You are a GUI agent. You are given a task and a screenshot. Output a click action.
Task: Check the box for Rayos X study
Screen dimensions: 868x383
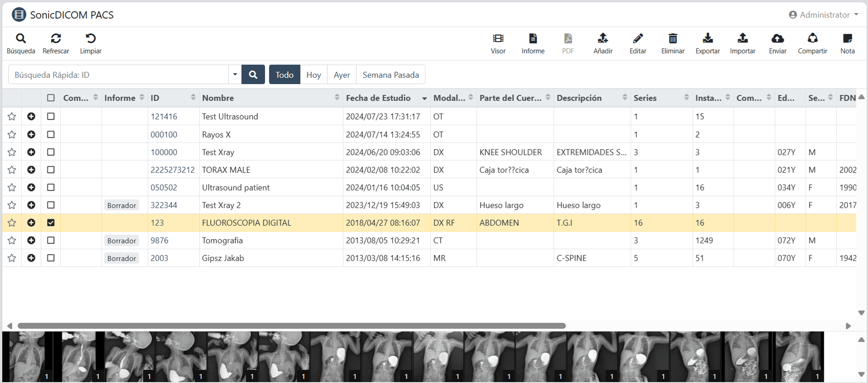click(x=51, y=135)
